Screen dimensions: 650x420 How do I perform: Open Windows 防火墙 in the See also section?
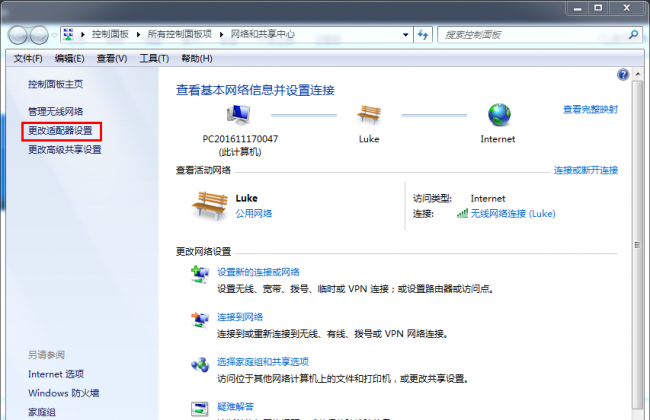tap(63, 393)
